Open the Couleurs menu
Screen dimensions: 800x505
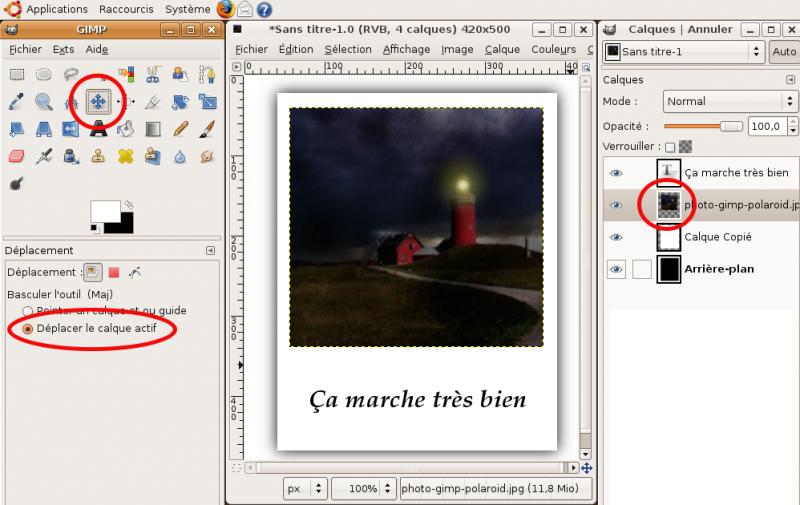coord(554,49)
